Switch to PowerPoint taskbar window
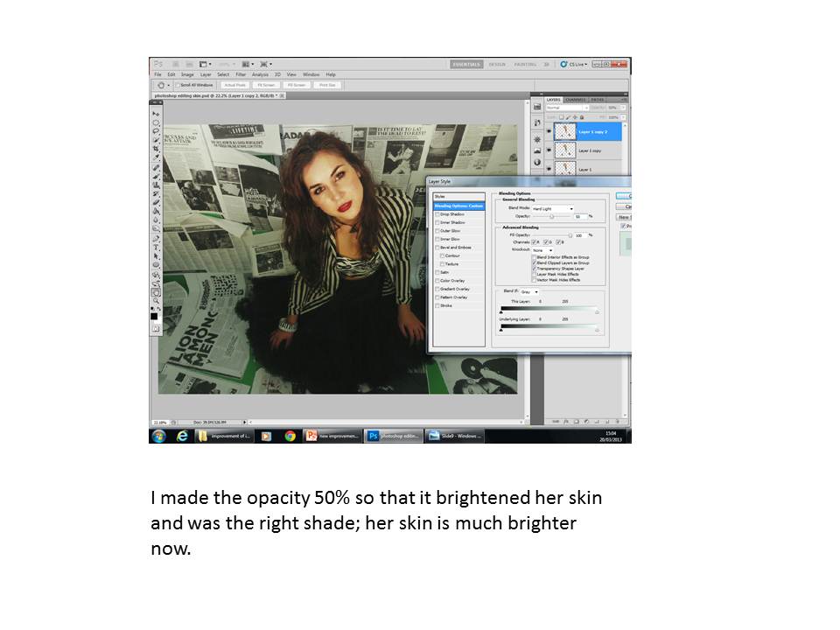 (x=332, y=436)
